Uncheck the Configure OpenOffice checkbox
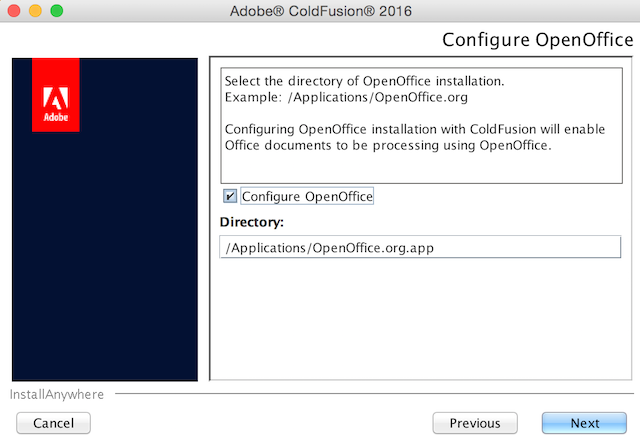This screenshot has height=447, width=640. tap(230, 196)
